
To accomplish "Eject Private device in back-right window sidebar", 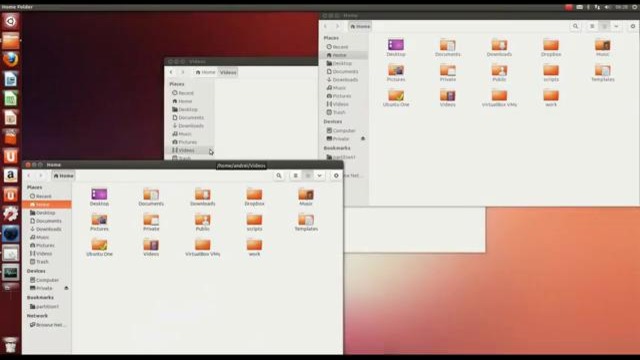I will coord(363,139).
